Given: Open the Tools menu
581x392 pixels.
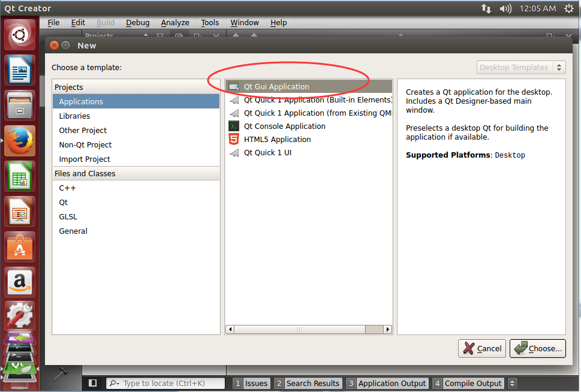Looking at the screenshot, I should [x=210, y=23].
